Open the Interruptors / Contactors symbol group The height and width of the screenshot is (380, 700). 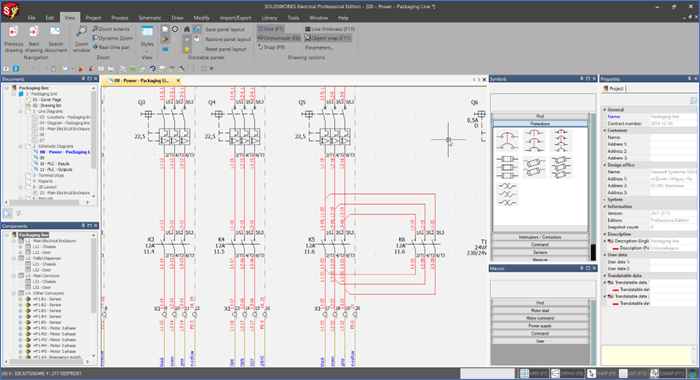(x=540, y=237)
